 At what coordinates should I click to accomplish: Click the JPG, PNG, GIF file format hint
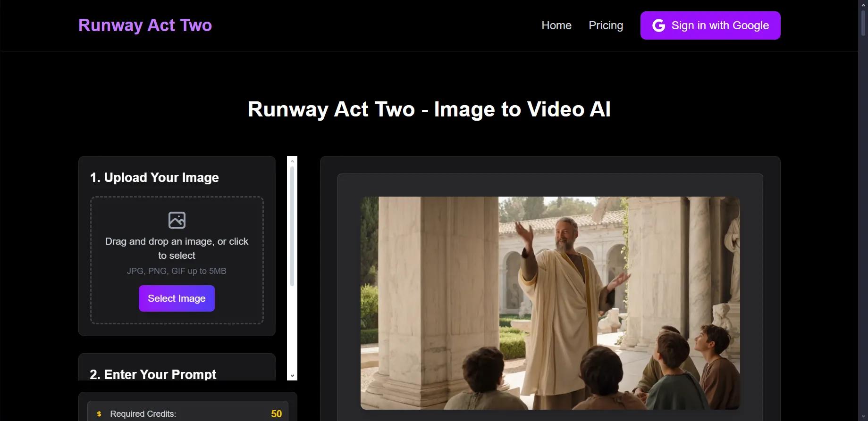point(177,271)
